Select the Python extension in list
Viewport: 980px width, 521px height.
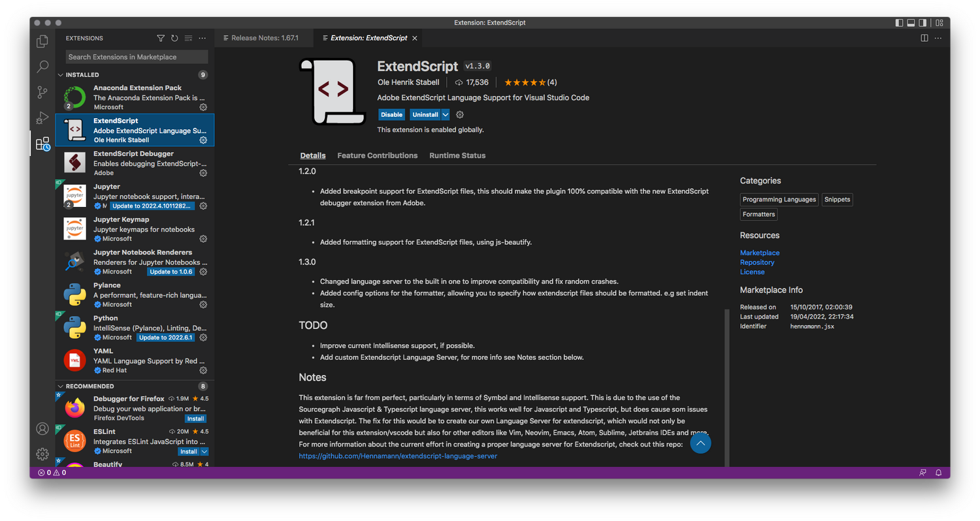[135, 328]
